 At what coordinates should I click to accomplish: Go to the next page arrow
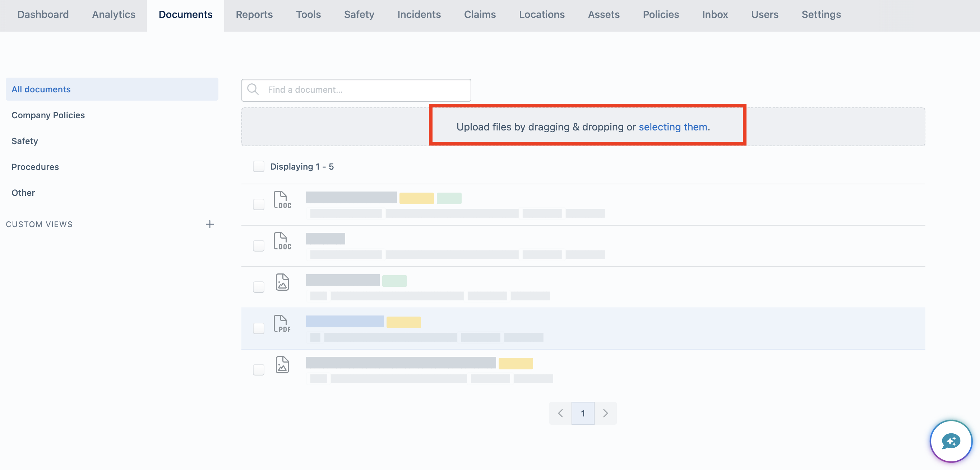point(605,413)
